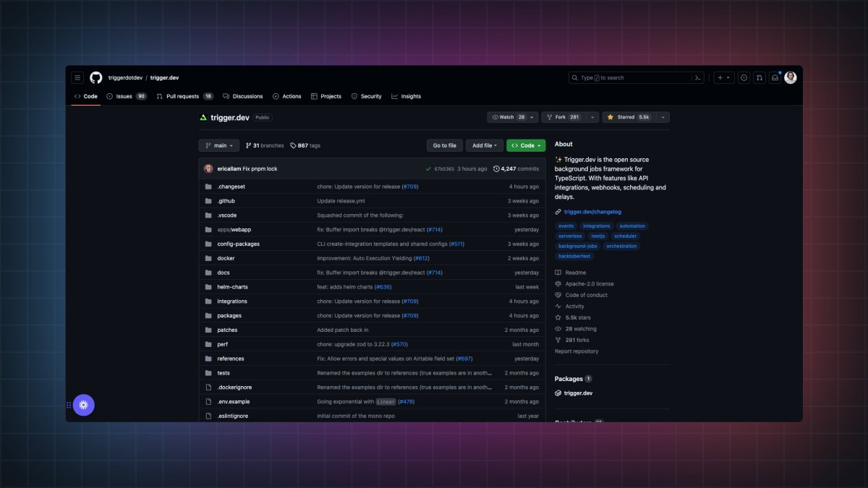
Task: View the 867 tags link
Action: pos(305,145)
